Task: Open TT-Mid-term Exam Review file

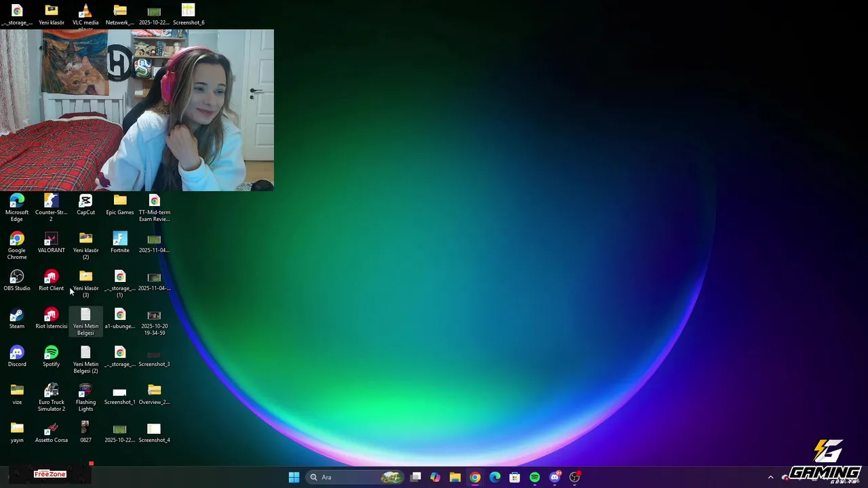Action: pos(154,207)
